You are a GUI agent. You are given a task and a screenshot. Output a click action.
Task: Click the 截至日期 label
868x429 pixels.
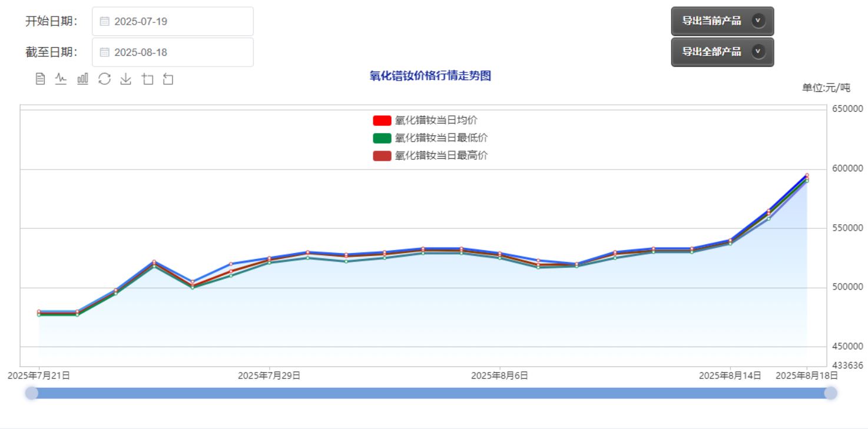pos(51,52)
